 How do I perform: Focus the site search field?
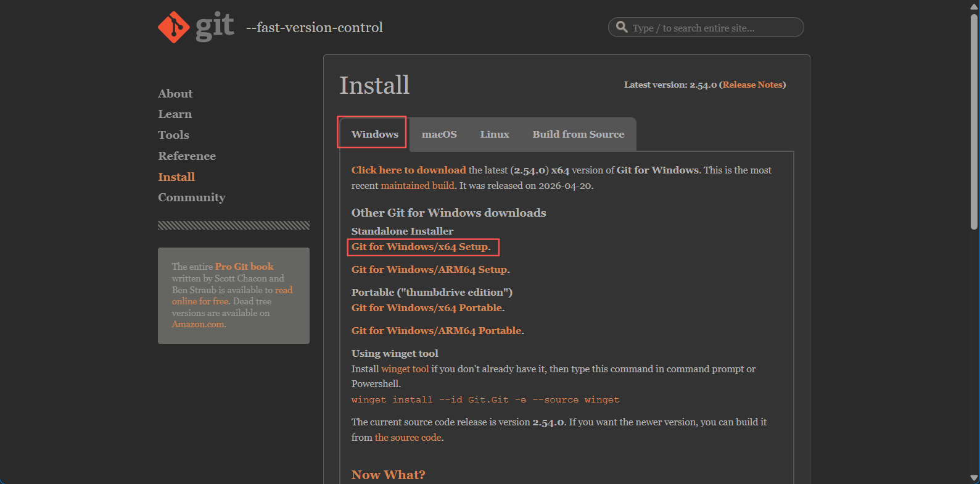coord(706,27)
